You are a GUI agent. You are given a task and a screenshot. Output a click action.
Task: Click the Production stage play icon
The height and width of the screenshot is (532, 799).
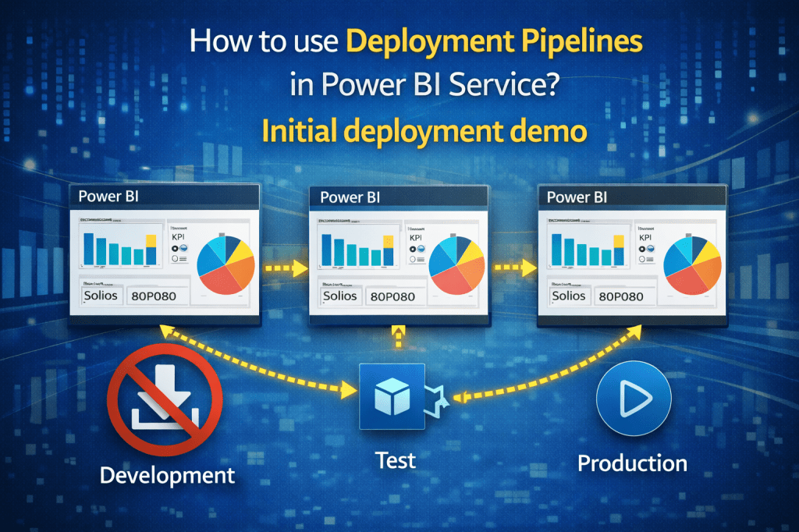pyautogui.click(x=634, y=398)
